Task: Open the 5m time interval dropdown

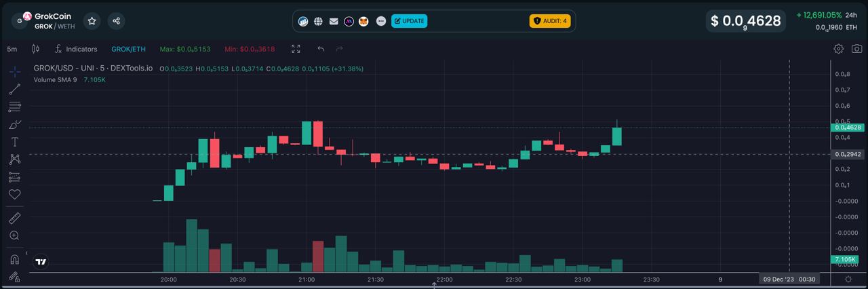Action: 12,49
